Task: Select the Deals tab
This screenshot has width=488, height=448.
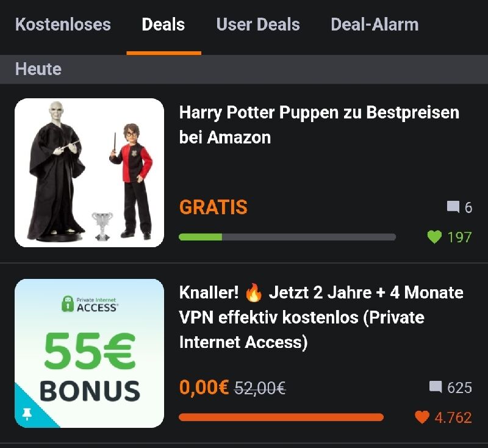Action: [163, 24]
